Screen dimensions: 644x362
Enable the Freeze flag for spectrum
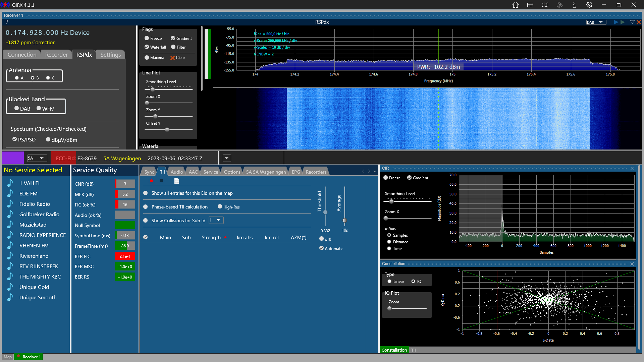(147, 38)
